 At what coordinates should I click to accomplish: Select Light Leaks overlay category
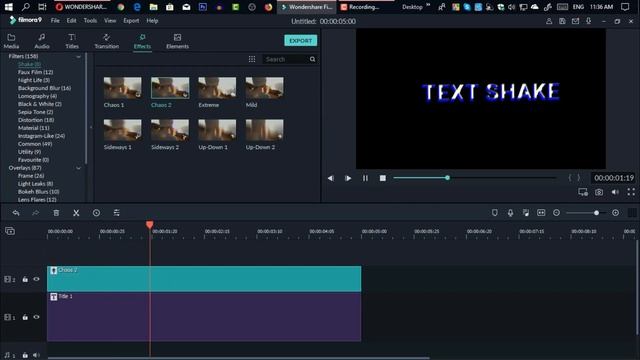pos(36,184)
